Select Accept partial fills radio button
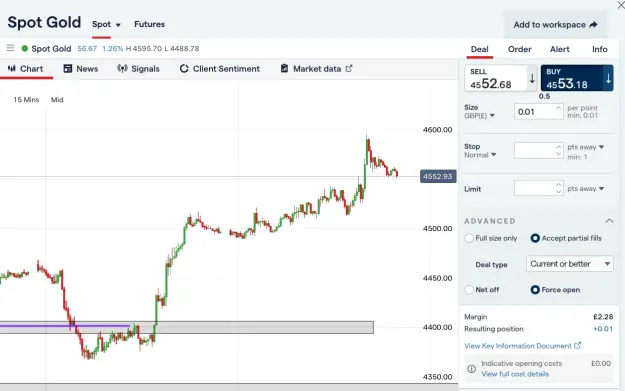Screen dimensions: 625x391 click(535, 238)
